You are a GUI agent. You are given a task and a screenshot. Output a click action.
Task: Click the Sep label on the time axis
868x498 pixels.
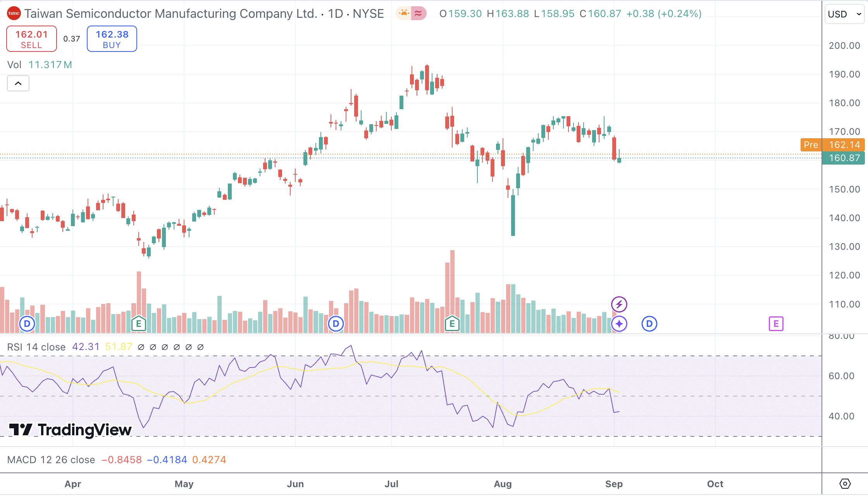coord(614,484)
